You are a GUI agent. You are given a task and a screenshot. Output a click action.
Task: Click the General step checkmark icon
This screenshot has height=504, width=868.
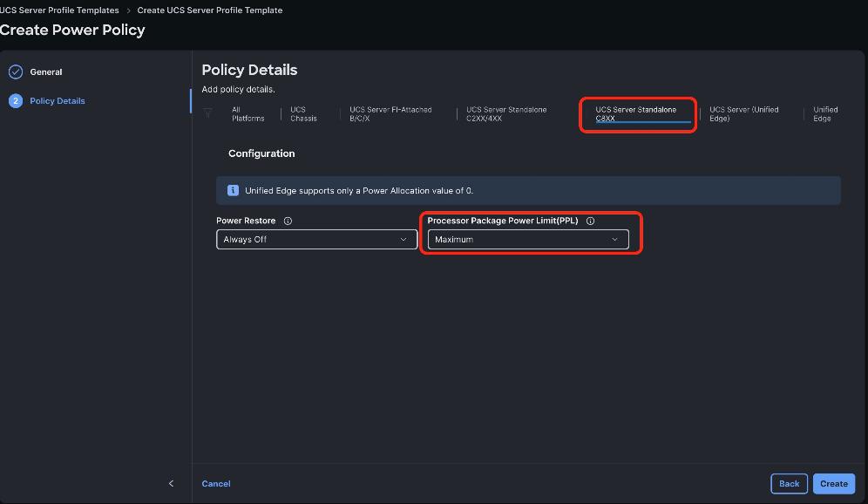(16, 72)
